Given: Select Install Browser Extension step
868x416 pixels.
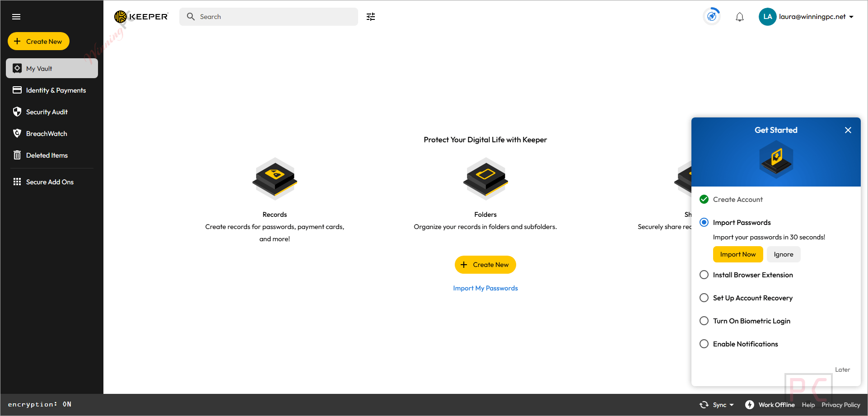Looking at the screenshot, I should pyautogui.click(x=704, y=275).
